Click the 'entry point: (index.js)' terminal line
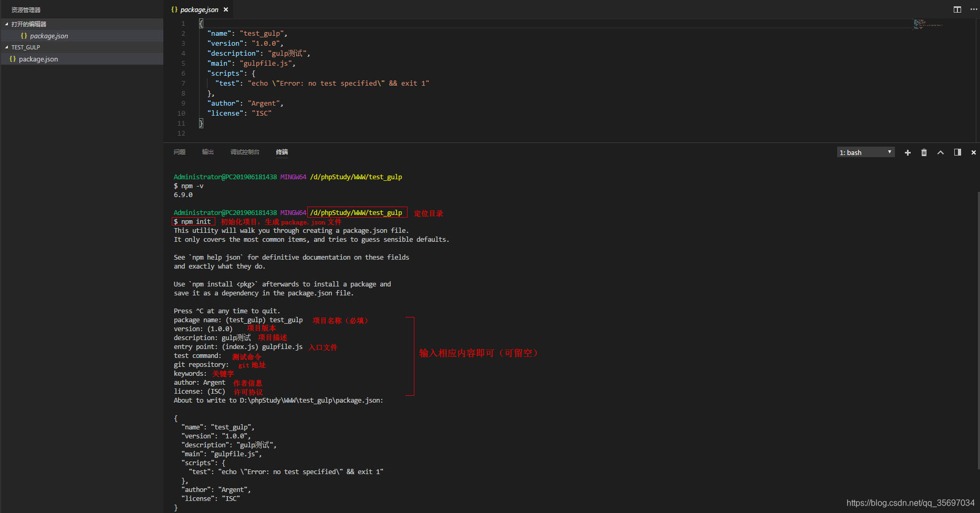Image resolution: width=980 pixels, height=513 pixels. click(238, 347)
